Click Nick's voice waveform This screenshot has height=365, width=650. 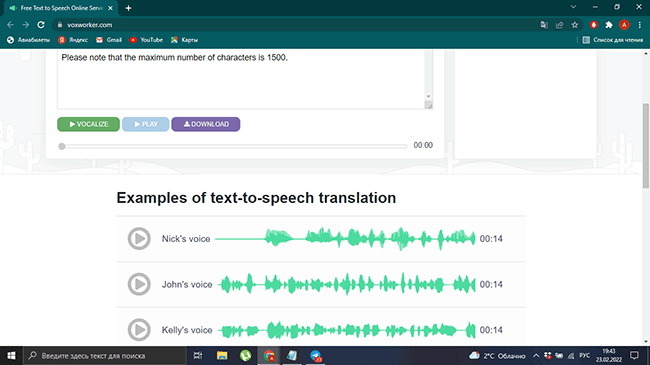click(345, 238)
